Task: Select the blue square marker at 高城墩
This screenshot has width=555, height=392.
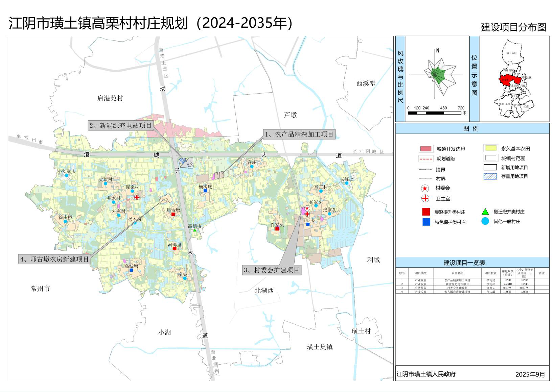Action: pos(131,270)
